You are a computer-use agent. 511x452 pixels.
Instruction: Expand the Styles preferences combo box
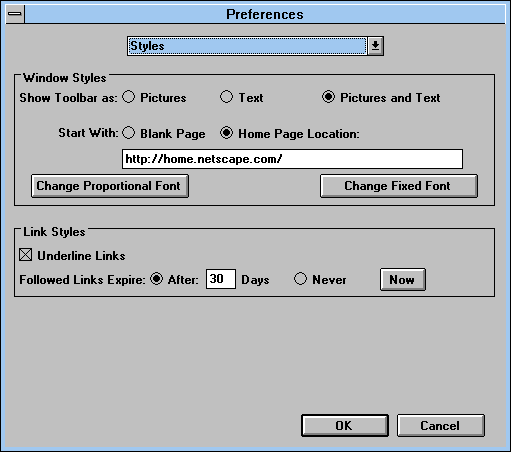click(x=255, y=46)
